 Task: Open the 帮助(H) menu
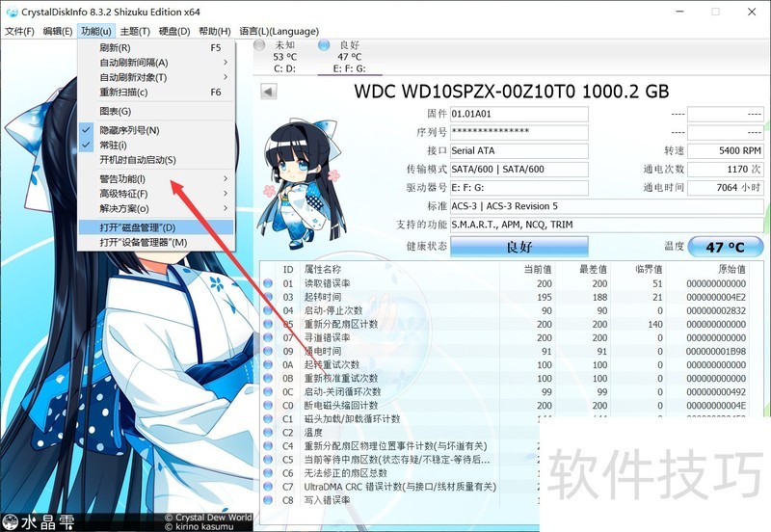[x=214, y=31]
